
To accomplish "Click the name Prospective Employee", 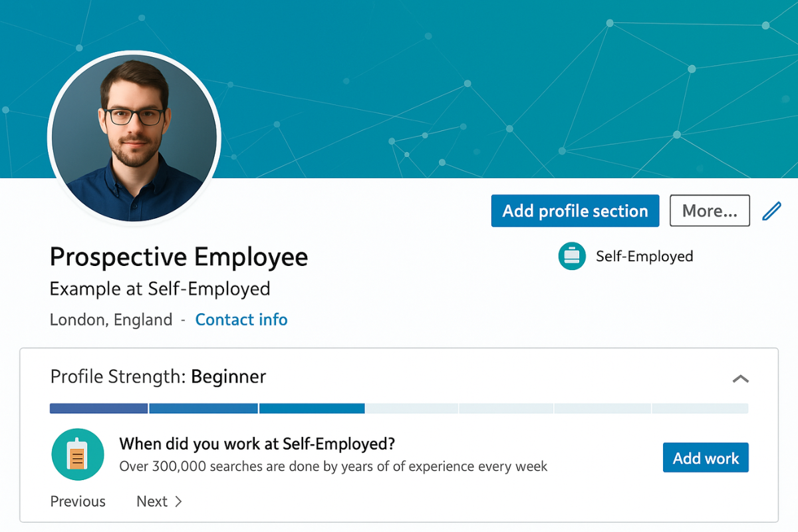I will click(x=178, y=257).
